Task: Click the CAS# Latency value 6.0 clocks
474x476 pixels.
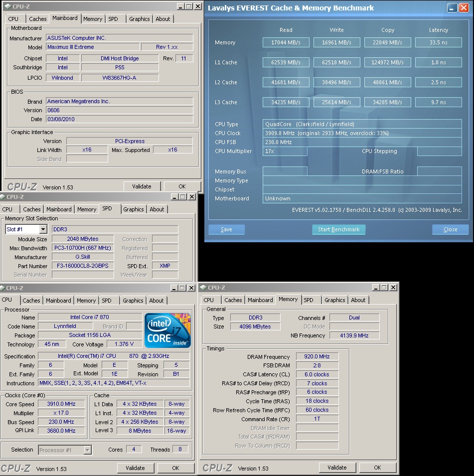Action: pos(317,374)
